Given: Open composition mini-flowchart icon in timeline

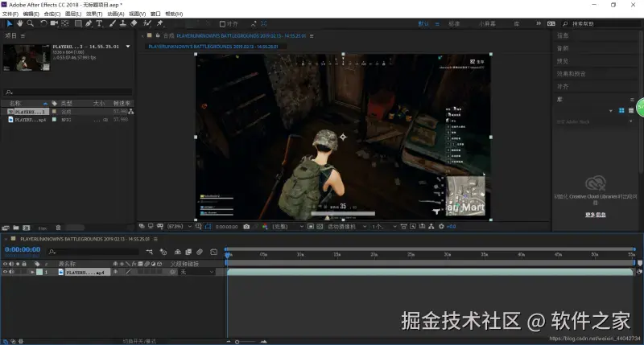Looking at the screenshot, I should pyautogui.click(x=150, y=252).
